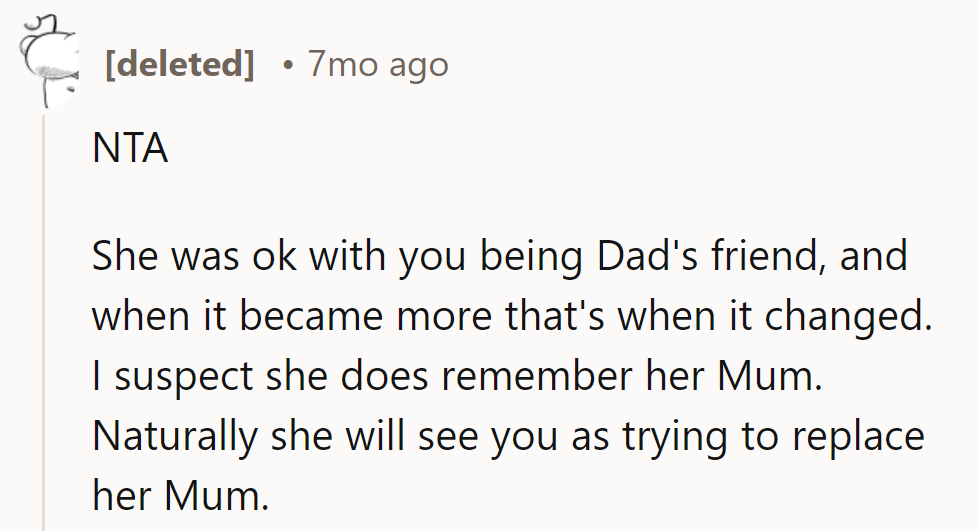Open the "7mo ago" timestamp permalink
This screenshot has width=978, height=531.
click(x=378, y=66)
